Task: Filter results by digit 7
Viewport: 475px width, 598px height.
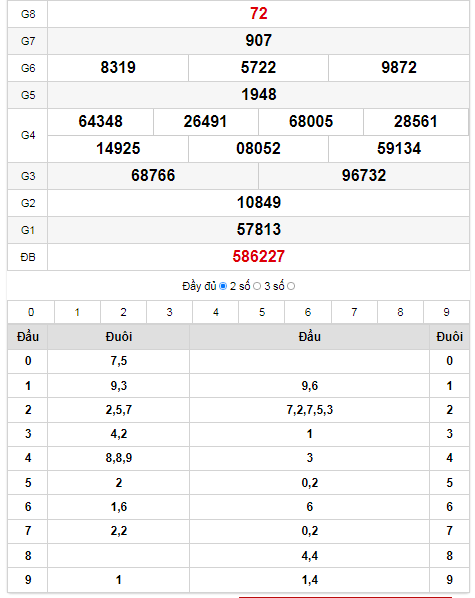Action: [x=354, y=312]
